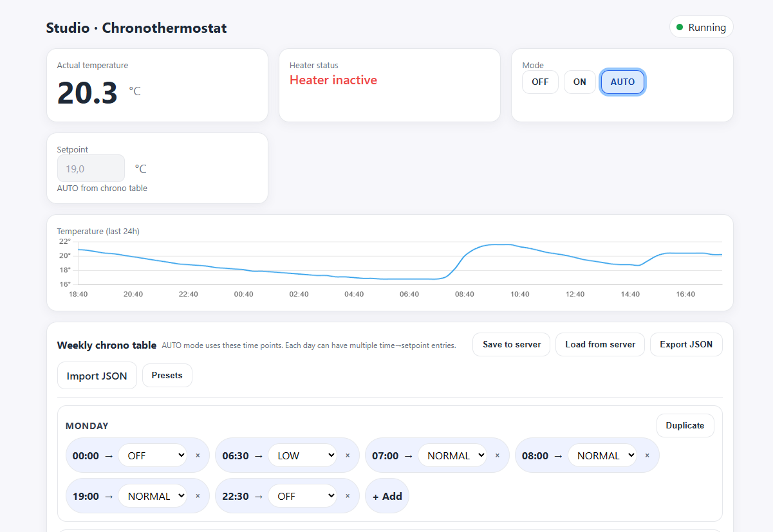The image size is (773, 532).
Task: Remove the Monday 07:00 schedule entry
Action: (x=497, y=455)
